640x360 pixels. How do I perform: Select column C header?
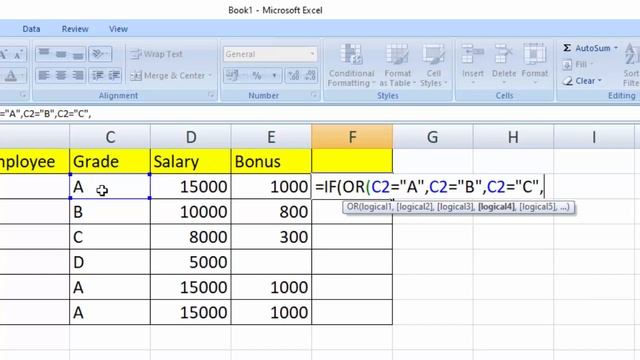click(110, 137)
